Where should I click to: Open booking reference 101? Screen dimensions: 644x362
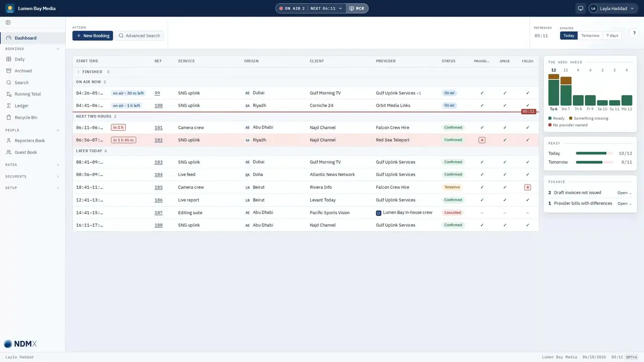(158, 128)
